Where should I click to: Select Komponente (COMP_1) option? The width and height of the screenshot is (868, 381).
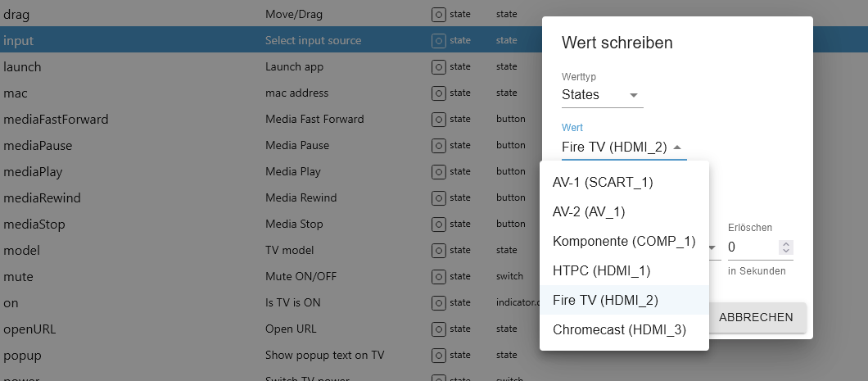click(623, 241)
